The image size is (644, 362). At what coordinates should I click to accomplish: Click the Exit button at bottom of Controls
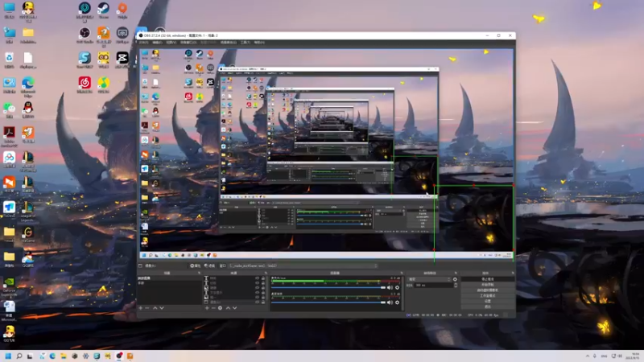pyautogui.click(x=487, y=306)
